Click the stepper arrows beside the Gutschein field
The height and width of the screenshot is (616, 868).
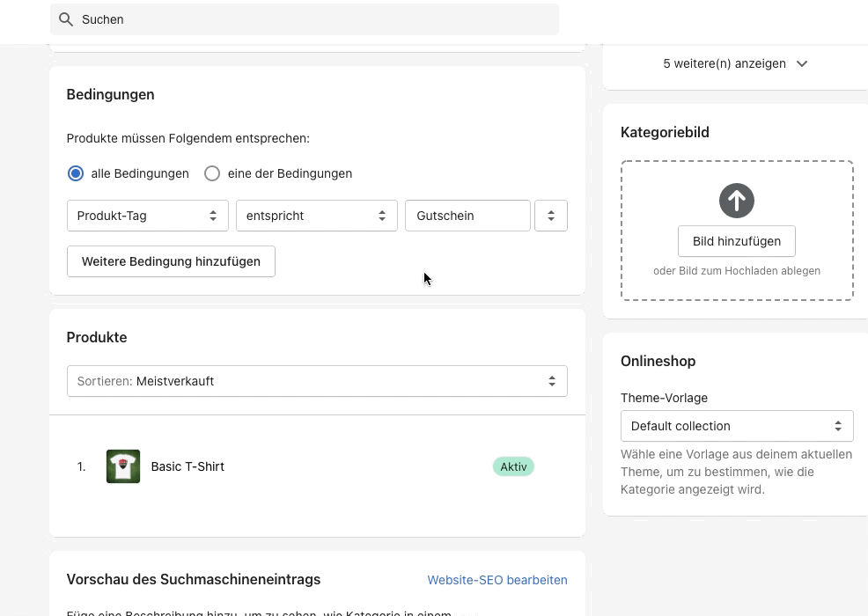(x=551, y=216)
